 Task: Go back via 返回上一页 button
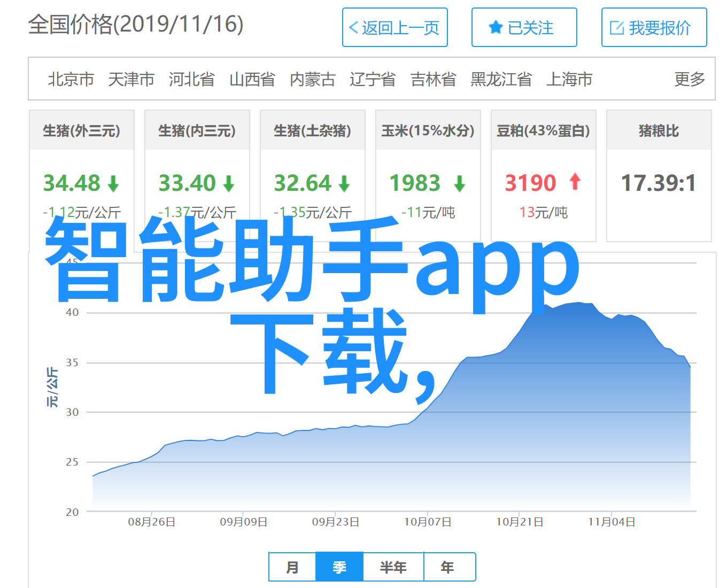(395, 27)
